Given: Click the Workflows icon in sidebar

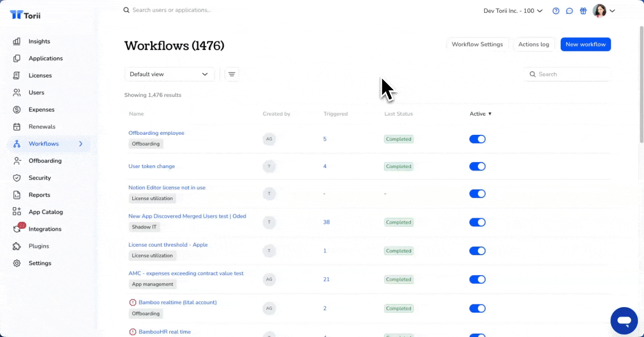Looking at the screenshot, I should (x=17, y=144).
